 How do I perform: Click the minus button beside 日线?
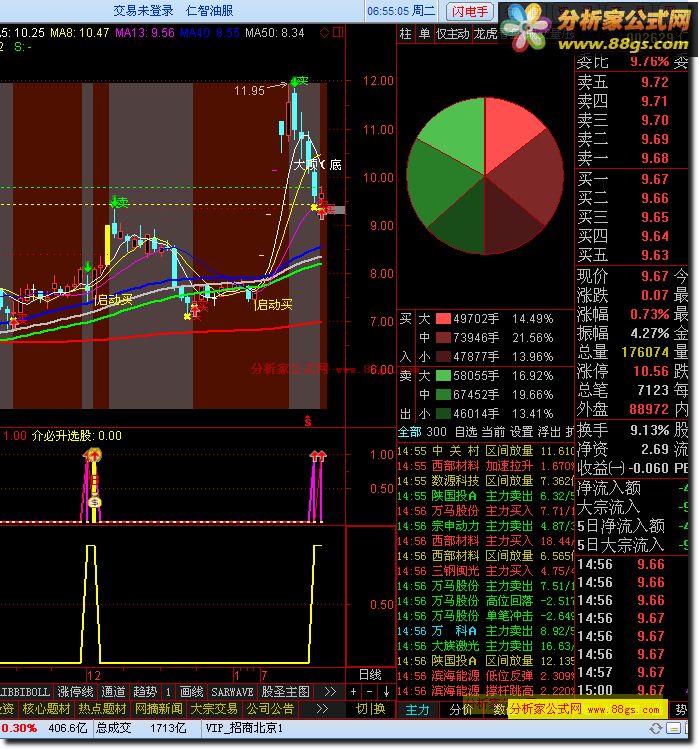pyautogui.click(x=369, y=692)
